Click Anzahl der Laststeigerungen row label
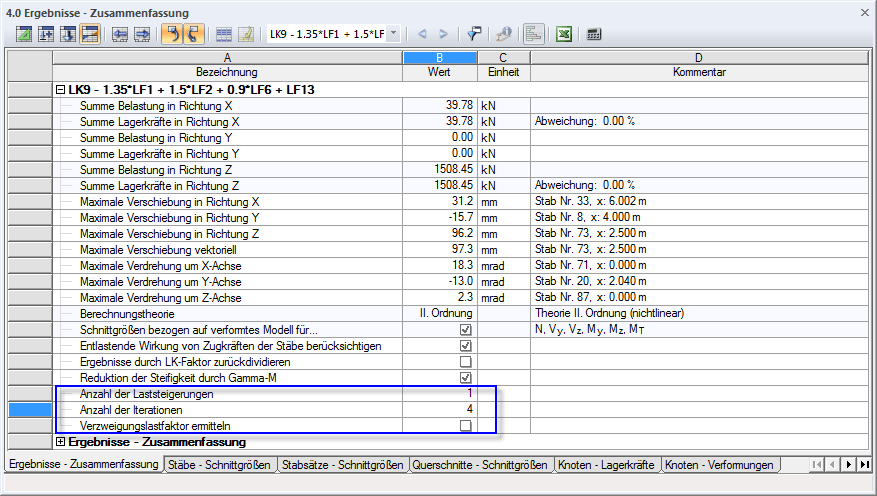The width and height of the screenshot is (877, 496). [x=147, y=394]
